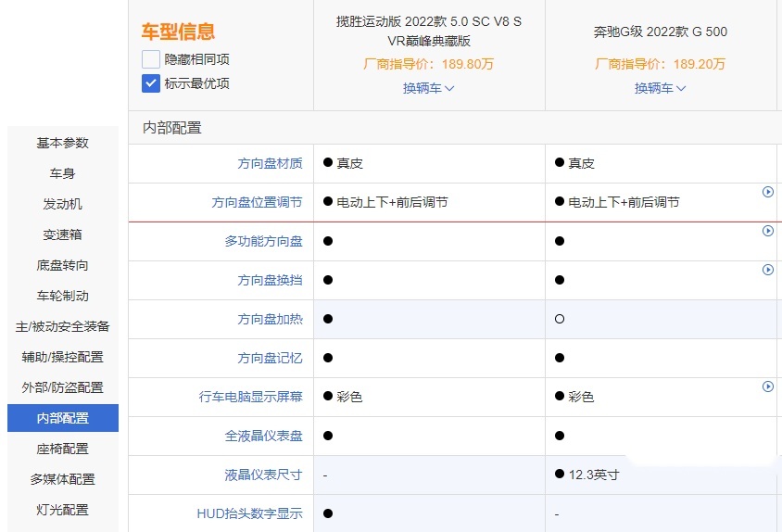Open the 方向盘位置调节 parameter link
This screenshot has height=532, width=782.
257,202
